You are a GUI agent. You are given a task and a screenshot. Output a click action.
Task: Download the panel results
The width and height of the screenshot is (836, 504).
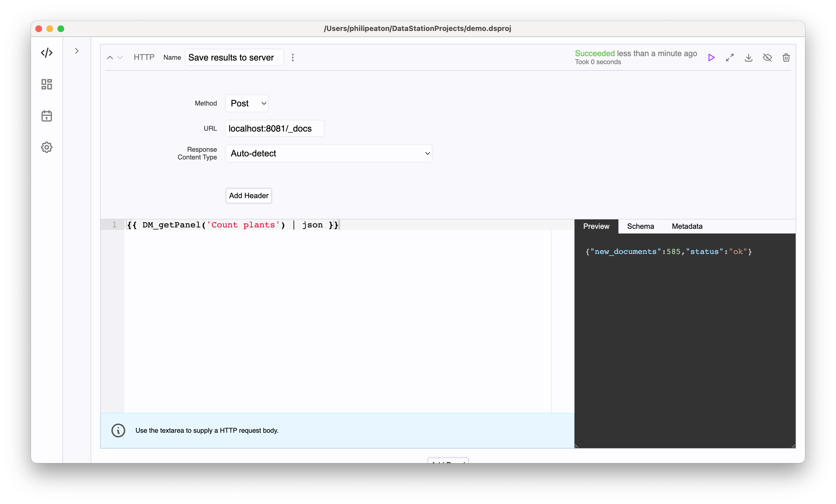748,58
